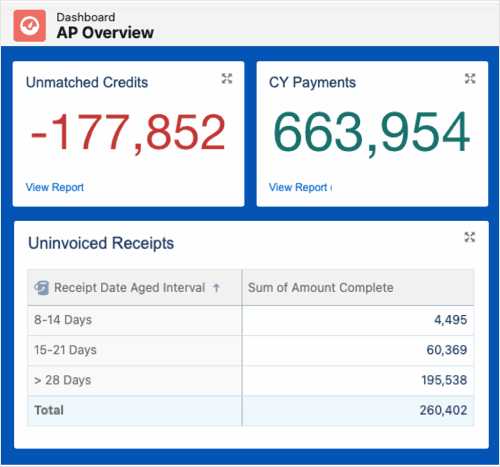Toggle sort arrow on Receipt Date Aged Interval
This screenshot has width=500, height=467.
point(216,288)
